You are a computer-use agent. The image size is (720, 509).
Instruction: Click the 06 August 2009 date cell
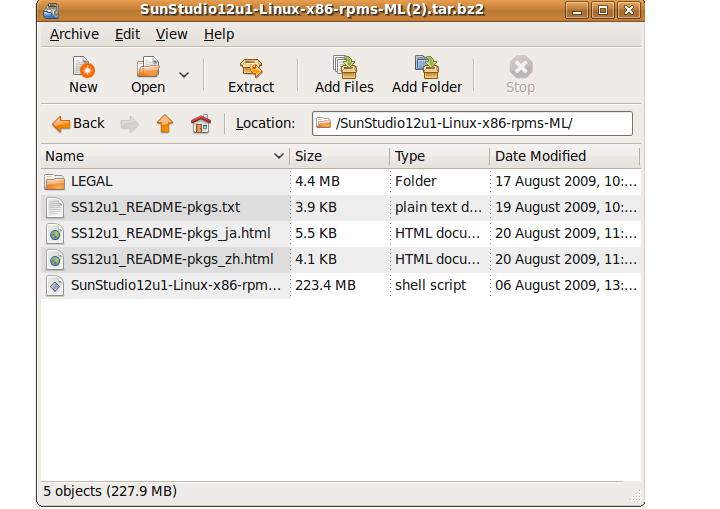(x=566, y=285)
